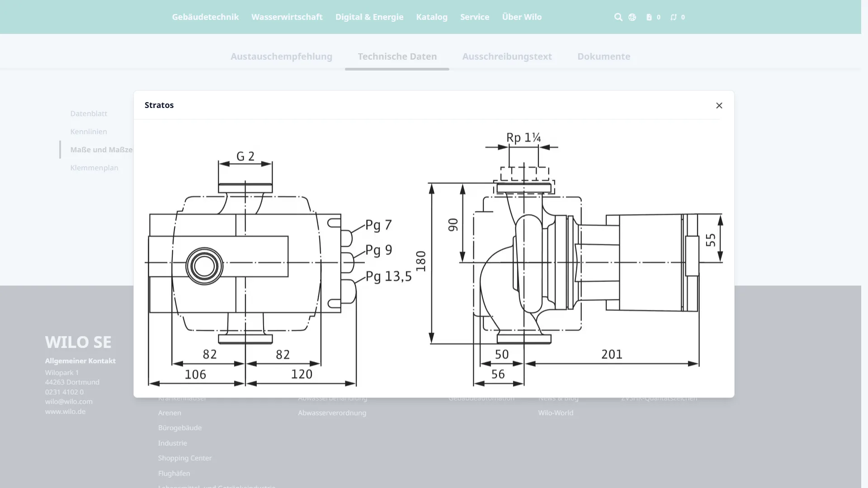Click the 120 dimension value in the drawing
This screenshot has height=488, width=868.
[302, 374]
